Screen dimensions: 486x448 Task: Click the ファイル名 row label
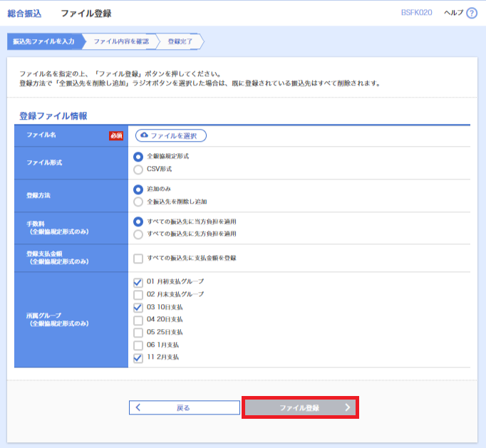pos(41,135)
